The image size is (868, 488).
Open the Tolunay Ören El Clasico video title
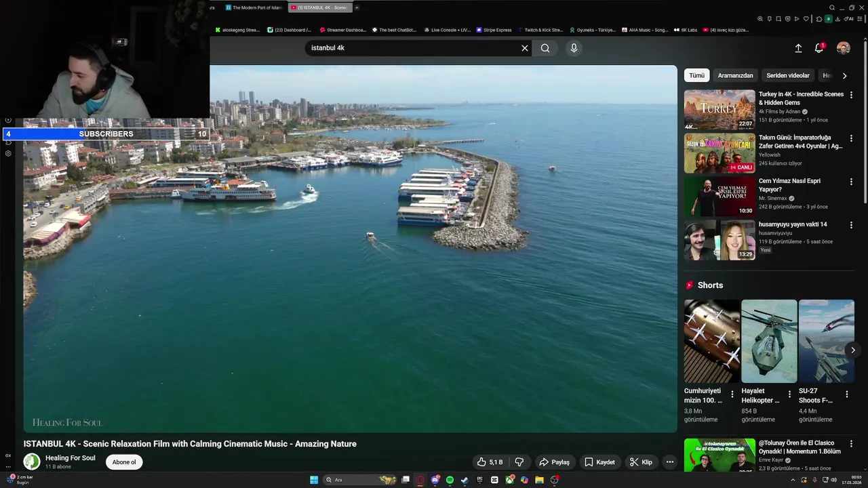[x=800, y=447]
